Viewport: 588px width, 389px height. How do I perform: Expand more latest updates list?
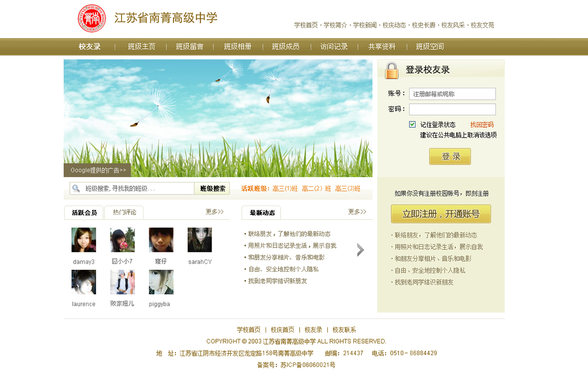click(357, 212)
